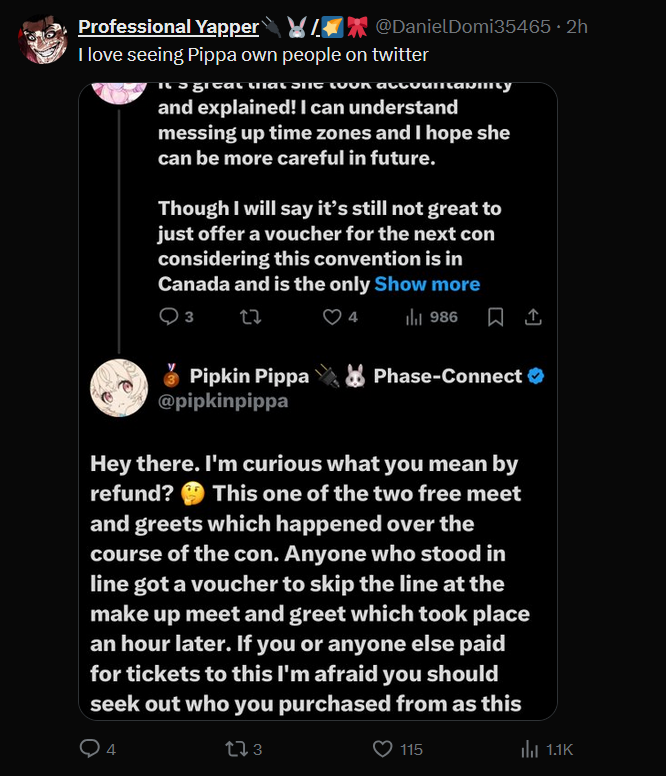Viewport: 666px width, 776px height.
Task: Click Pipkin Pippa's blue verified badge
Action: click(x=536, y=376)
